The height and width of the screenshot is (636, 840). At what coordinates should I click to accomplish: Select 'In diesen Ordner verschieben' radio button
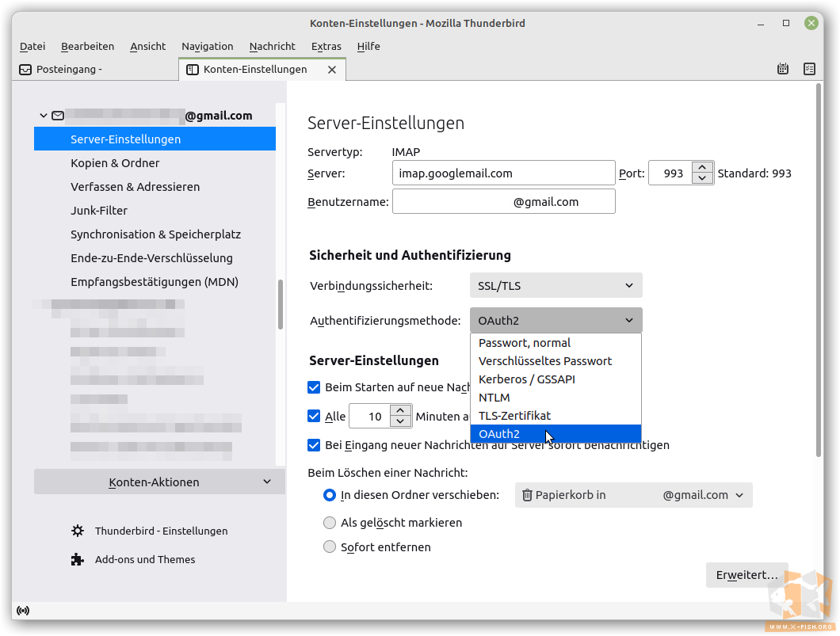pos(330,495)
